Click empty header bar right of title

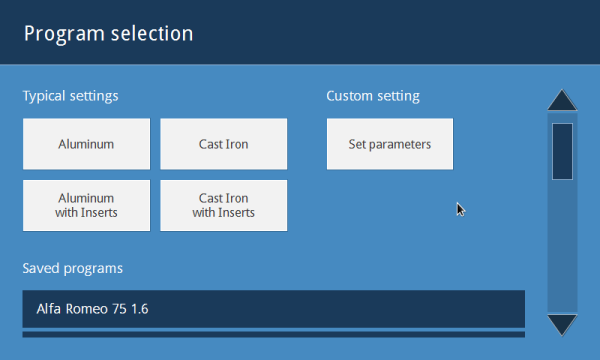click(x=394, y=33)
